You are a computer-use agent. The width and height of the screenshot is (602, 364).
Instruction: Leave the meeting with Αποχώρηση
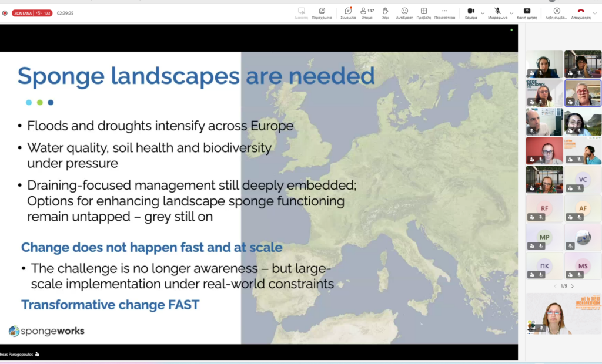coord(581,13)
